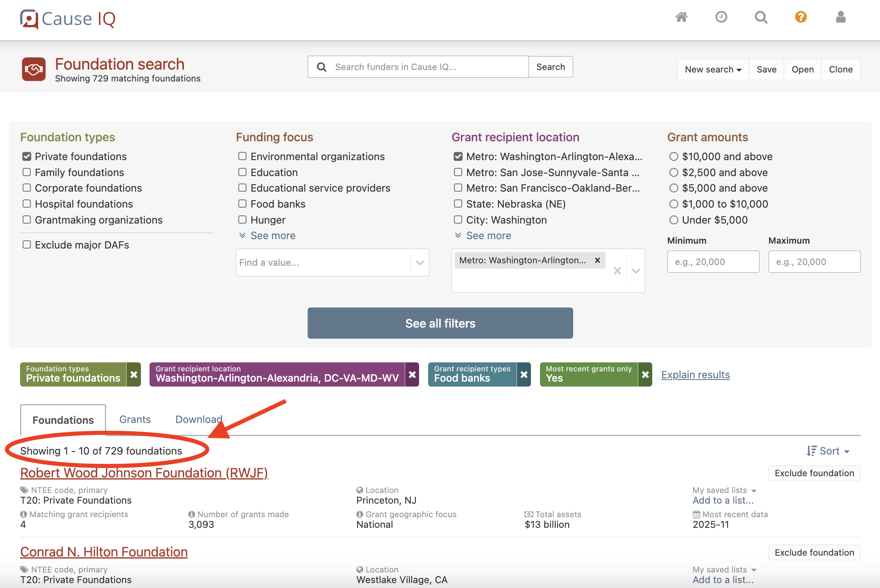Open My saved lists for Robert Wood Johnson

[724, 490]
